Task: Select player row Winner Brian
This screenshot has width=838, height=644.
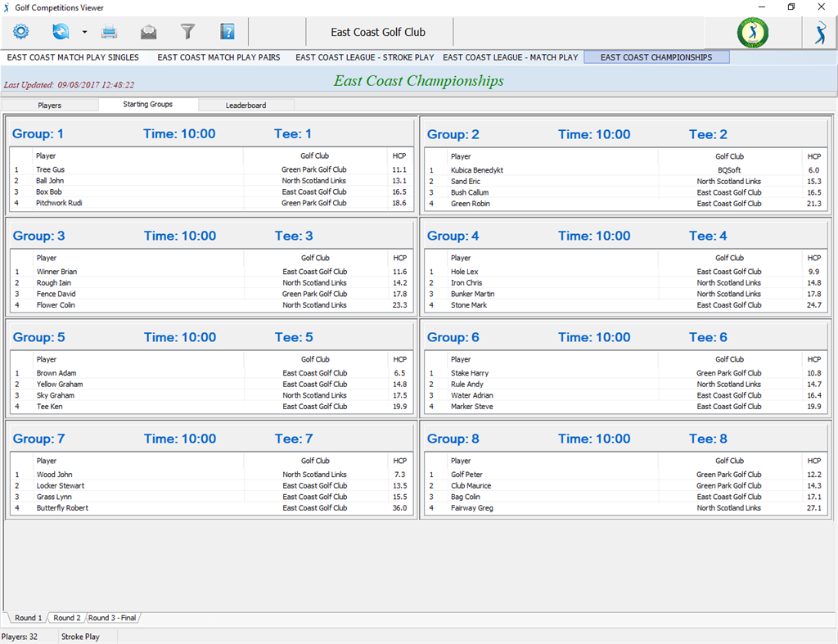Action: coord(212,272)
